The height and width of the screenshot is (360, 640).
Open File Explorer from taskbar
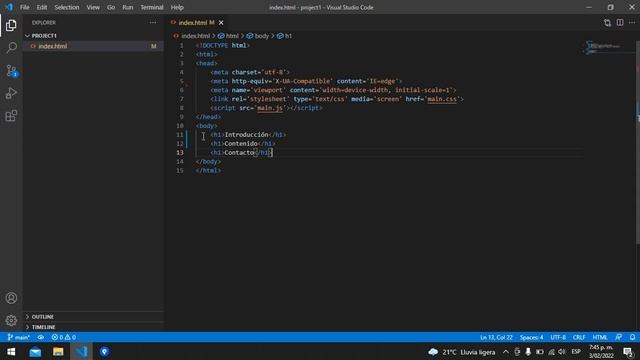pos(58,351)
